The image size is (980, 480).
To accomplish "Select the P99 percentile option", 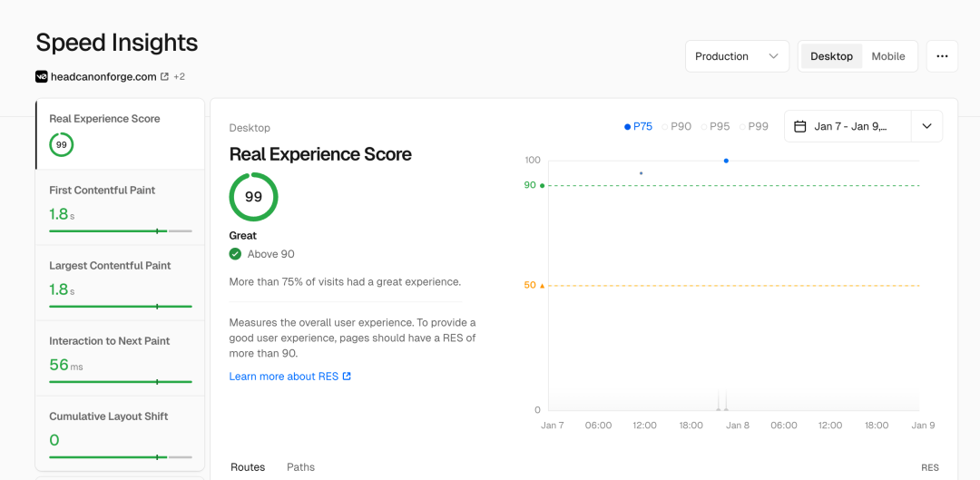I will tap(754, 127).
